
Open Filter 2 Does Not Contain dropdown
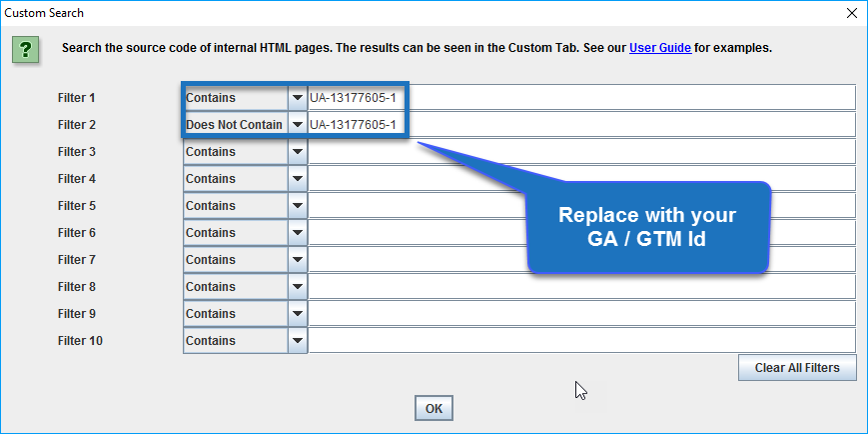pyautogui.click(x=245, y=125)
